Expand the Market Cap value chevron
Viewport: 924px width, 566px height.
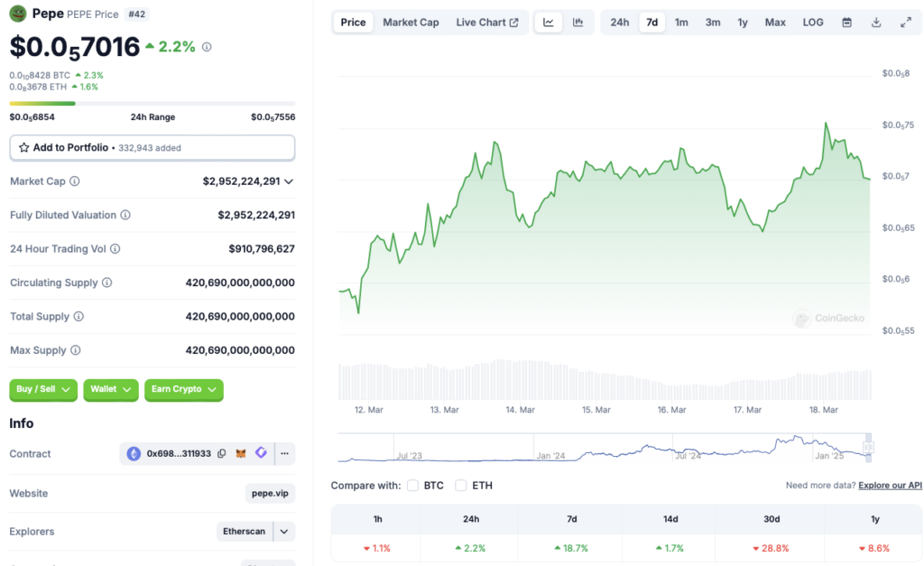point(289,181)
